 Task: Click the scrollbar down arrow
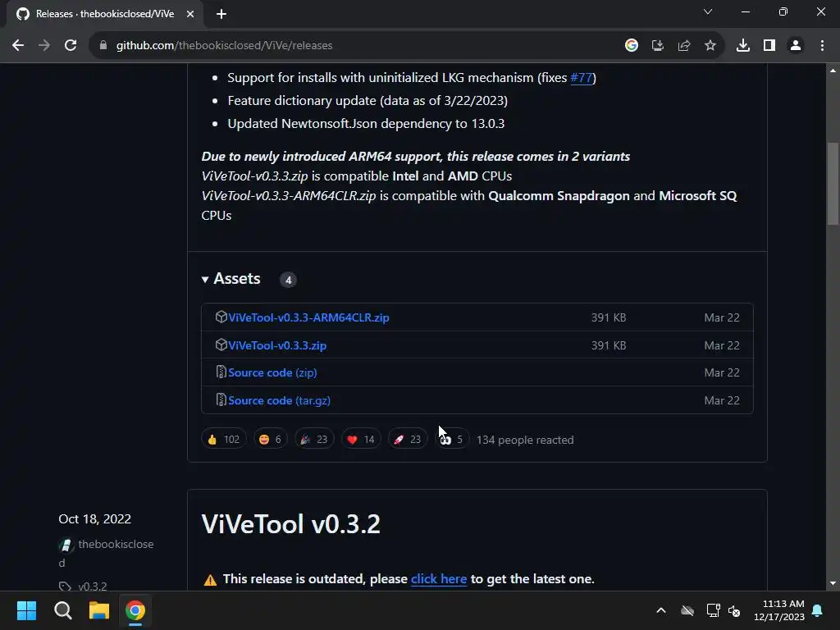click(833, 583)
